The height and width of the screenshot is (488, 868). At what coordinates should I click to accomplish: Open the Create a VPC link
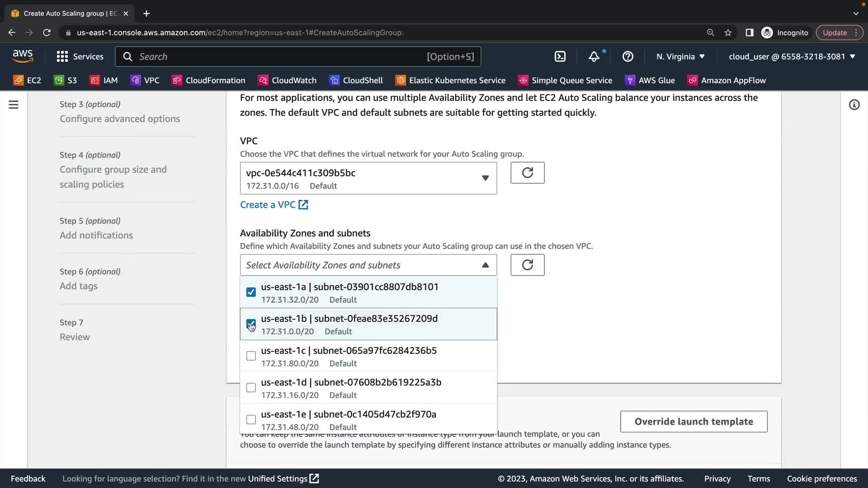pyautogui.click(x=274, y=205)
